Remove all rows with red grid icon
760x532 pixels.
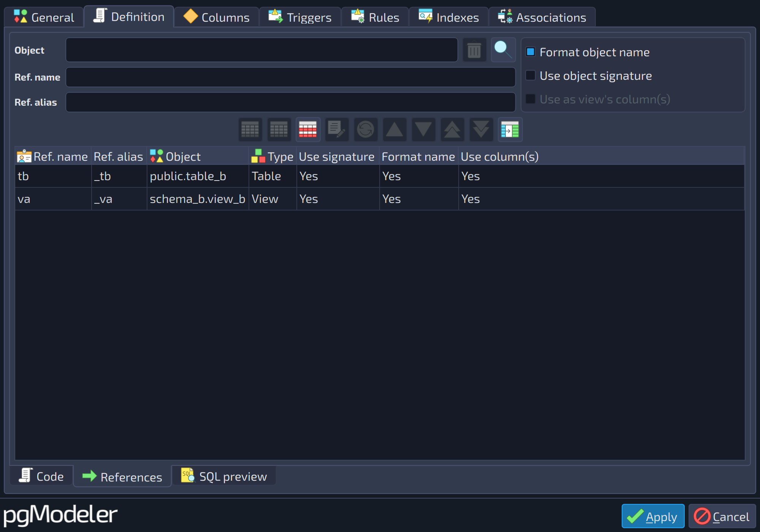[x=308, y=130]
